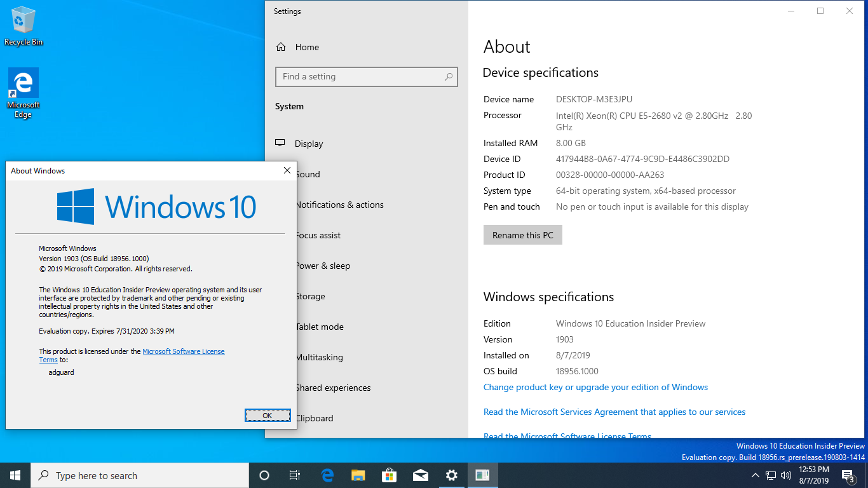Open Microsoft Store from the taskbar

390,475
